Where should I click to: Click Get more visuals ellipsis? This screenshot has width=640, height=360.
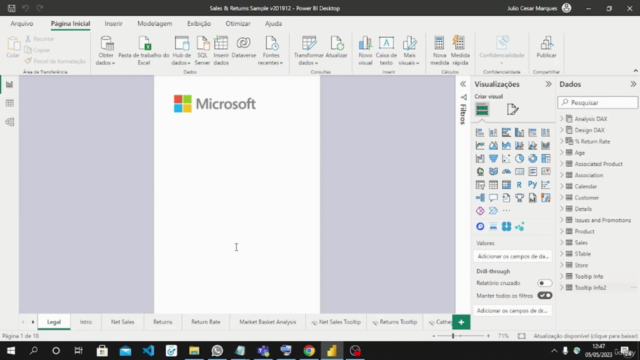click(x=506, y=211)
